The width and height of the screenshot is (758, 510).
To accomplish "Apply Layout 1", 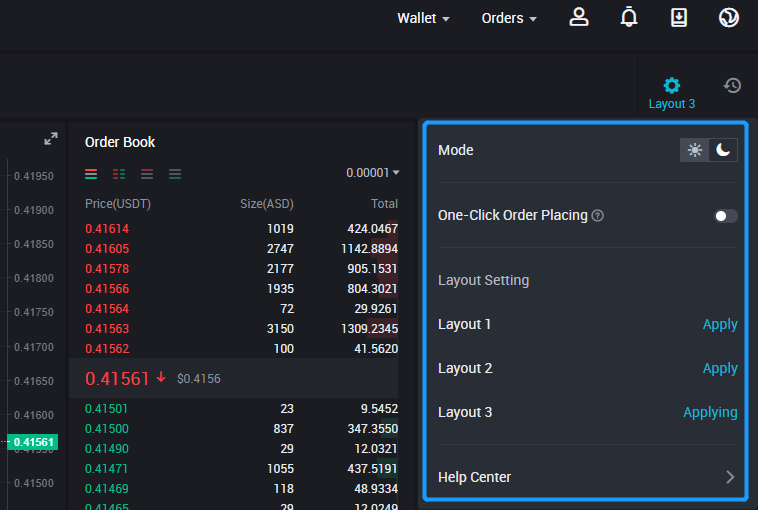I will tap(719, 324).
